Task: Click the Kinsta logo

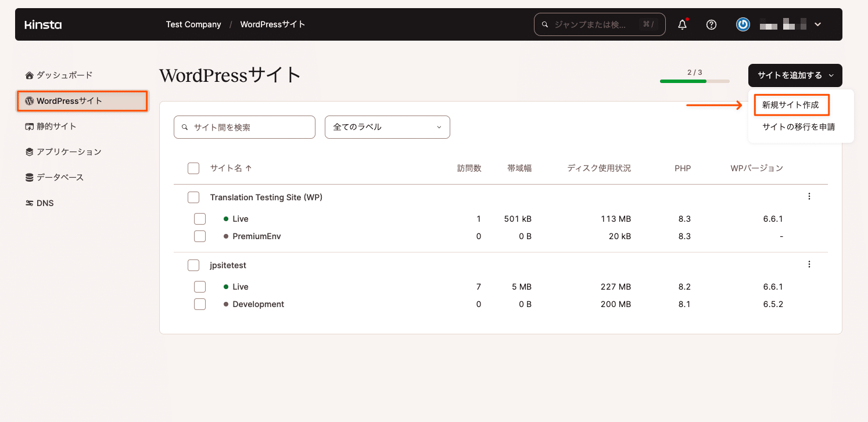Action: pyautogui.click(x=42, y=24)
